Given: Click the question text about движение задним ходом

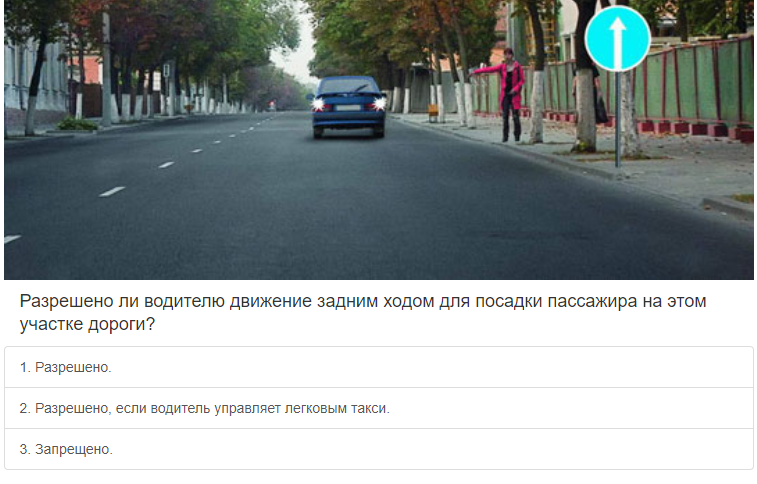Looking at the screenshot, I should 363,312.
